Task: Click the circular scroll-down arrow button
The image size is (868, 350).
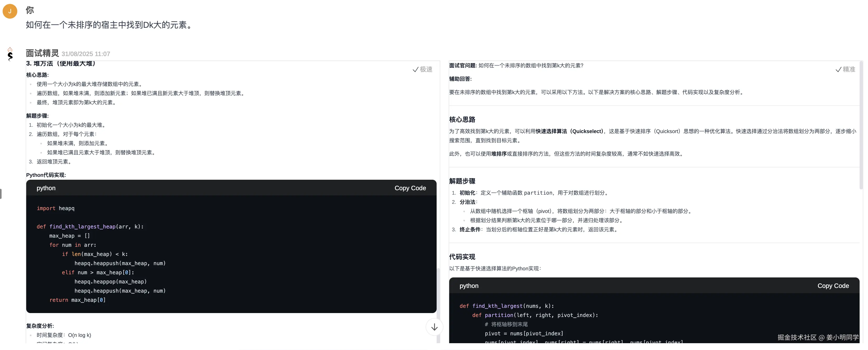Action: tap(434, 327)
